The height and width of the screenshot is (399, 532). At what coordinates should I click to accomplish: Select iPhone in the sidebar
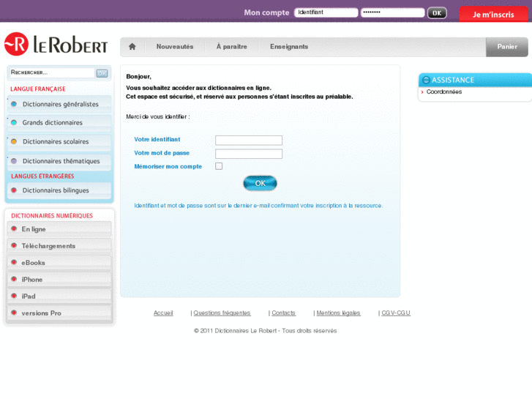59,280
